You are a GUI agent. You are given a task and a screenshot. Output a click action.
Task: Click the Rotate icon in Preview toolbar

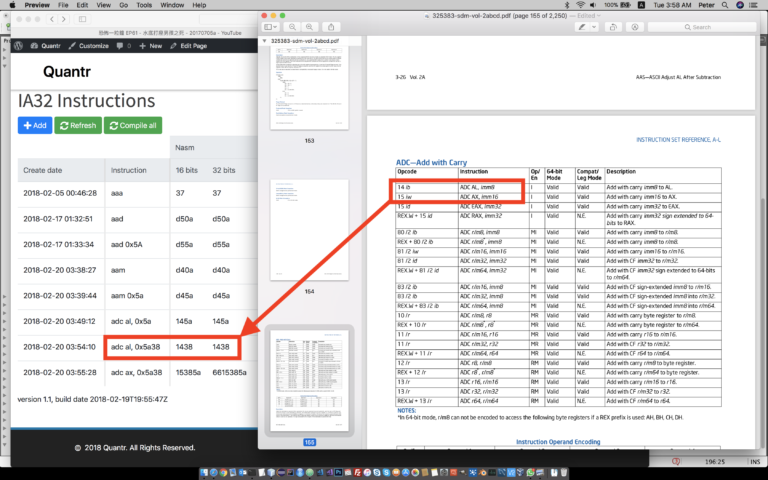pyautogui.click(x=613, y=27)
